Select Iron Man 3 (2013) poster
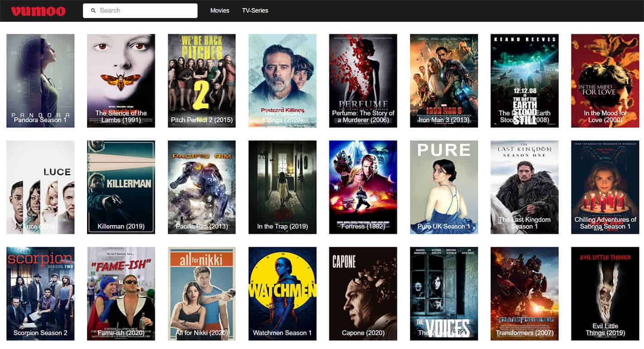Image resolution: width=644 pixels, height=349 pixels. 444,81
